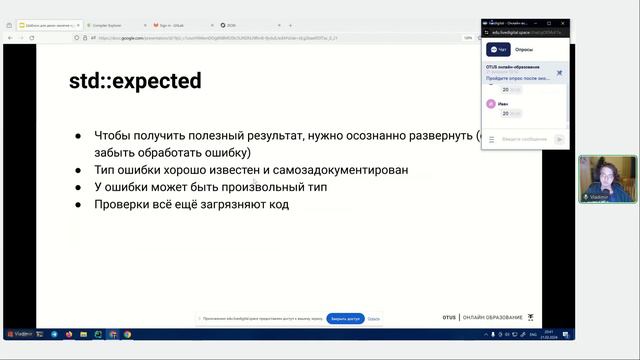This screenshot has width=640, height=360.
Task: Click the ENG language indicator
Action: click(533, 334)
